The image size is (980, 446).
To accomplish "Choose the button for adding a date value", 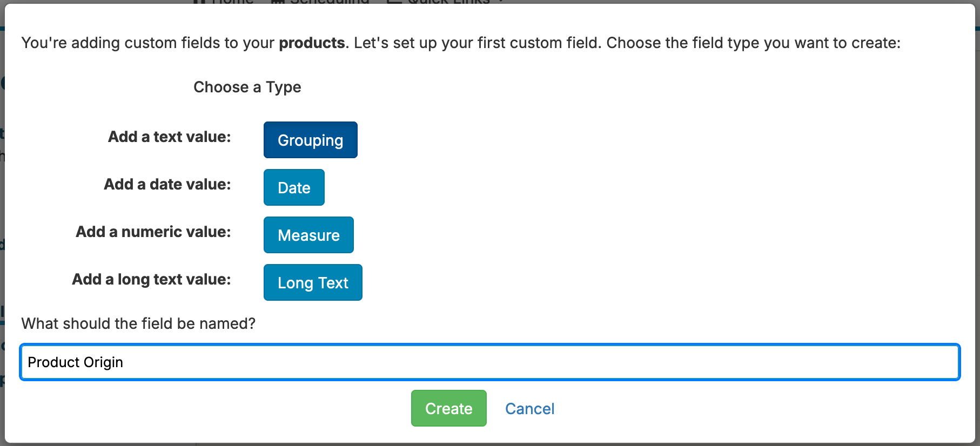I will point(294,187).
